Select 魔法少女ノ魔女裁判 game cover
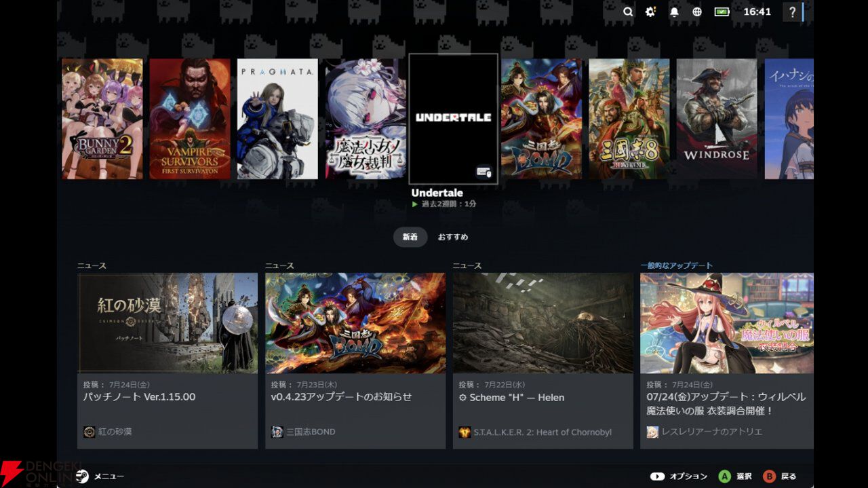Screen dimensions: 868x488 click(366, 119)
